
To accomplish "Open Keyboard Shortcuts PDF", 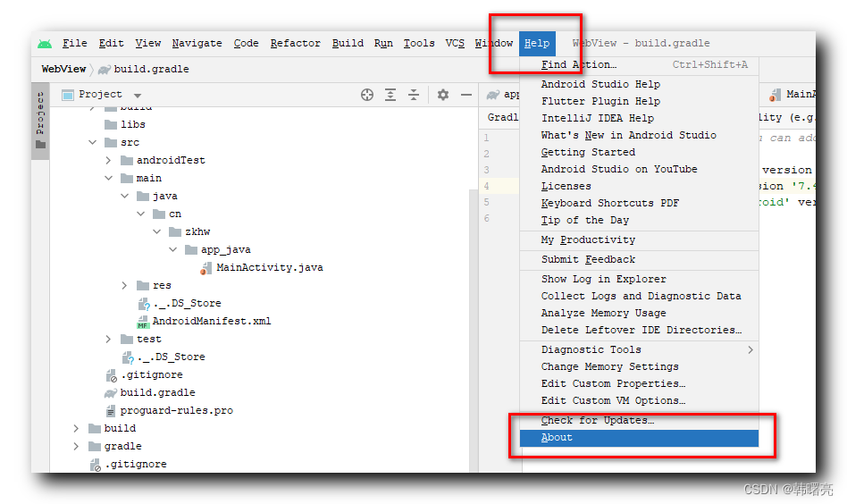I will [639, 204].
